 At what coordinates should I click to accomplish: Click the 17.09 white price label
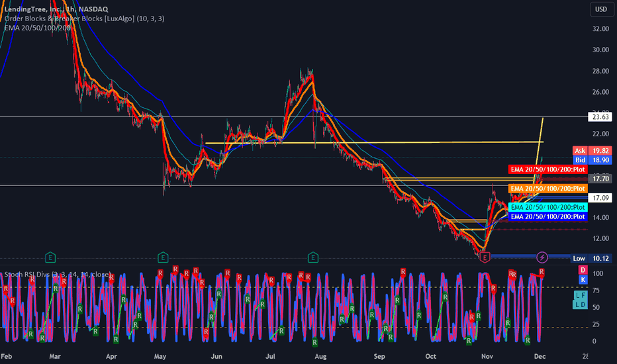click(600, 198)
